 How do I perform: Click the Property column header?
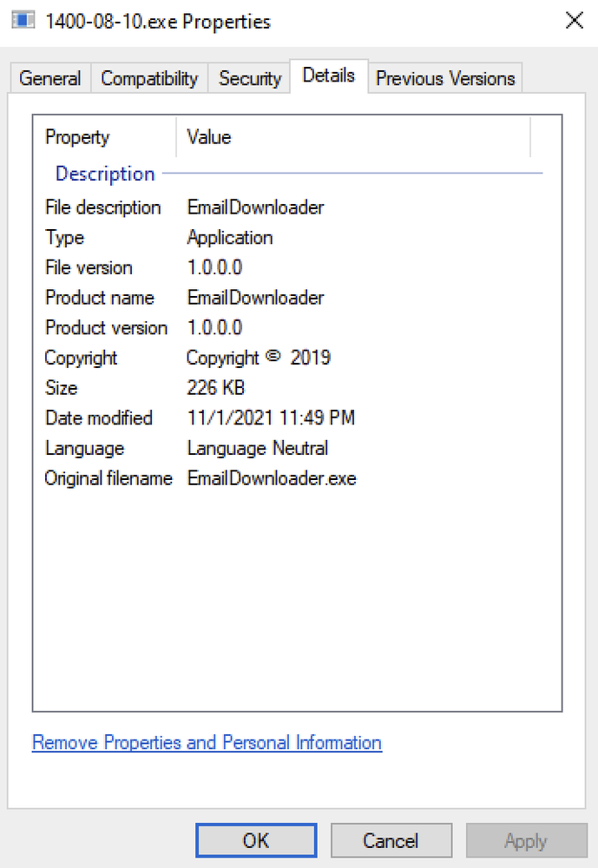point(76,137)
